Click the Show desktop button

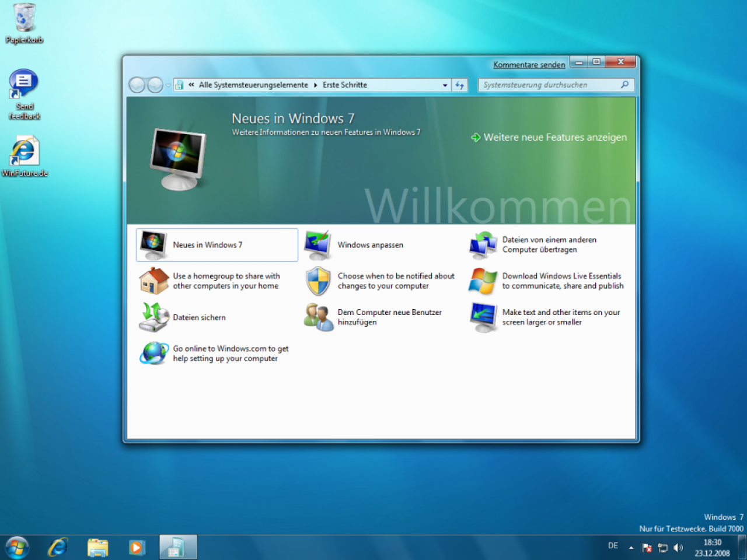tap(742, 548)
